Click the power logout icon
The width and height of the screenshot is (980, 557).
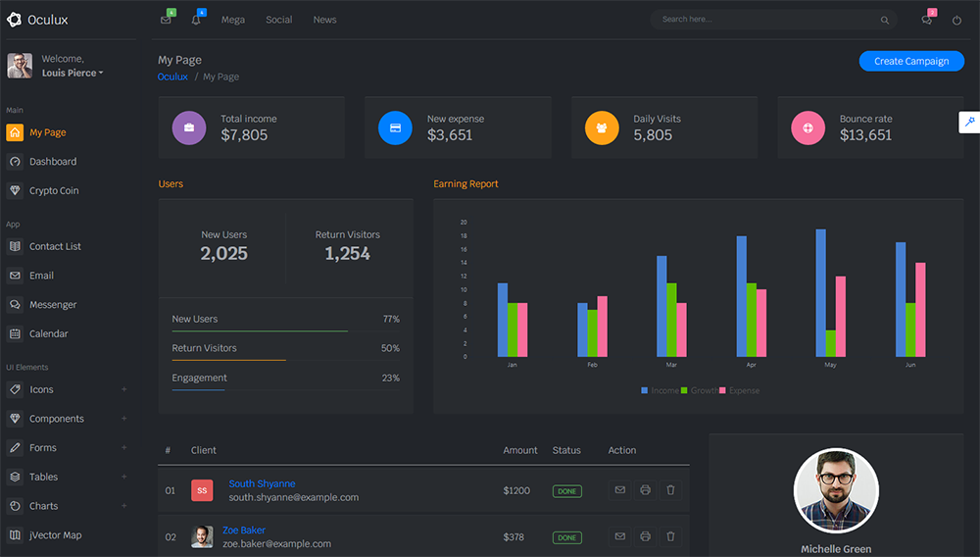(x=956, y=21)
